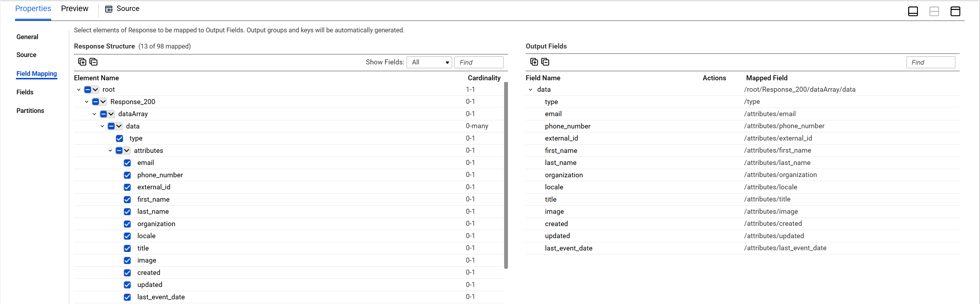Image resolution: width=980 pixels, height=304 pixels.
Task: Click the Source tab icon
Action: (109, 9)
